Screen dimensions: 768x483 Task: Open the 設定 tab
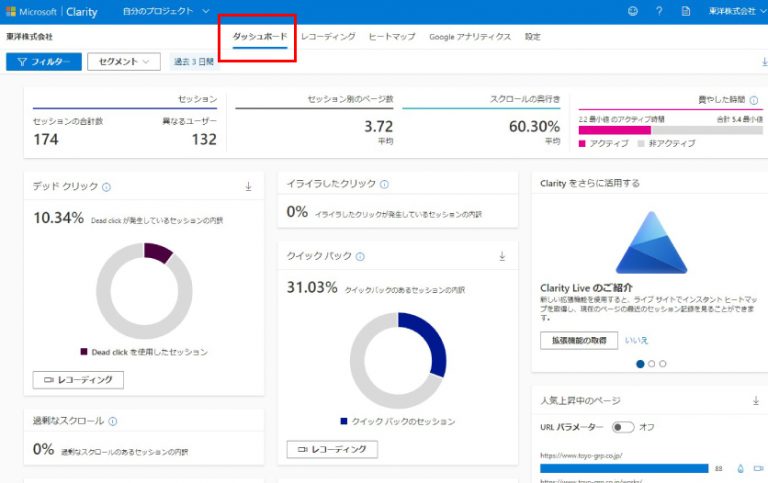[532, 37]
